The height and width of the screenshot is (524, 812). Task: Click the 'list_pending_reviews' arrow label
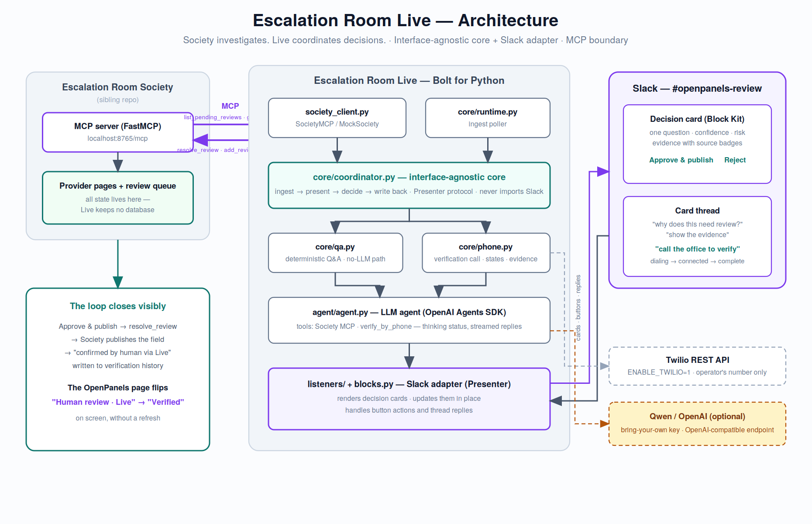click(x=213, y=117)
